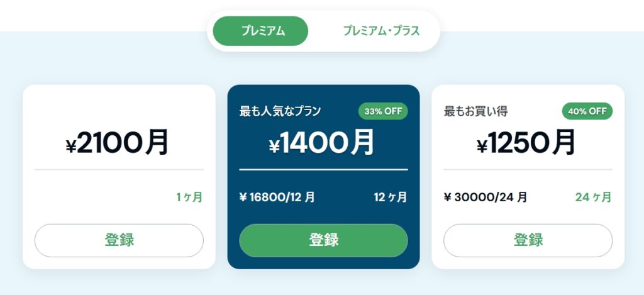644x295 pixels.
Task: Click the green 1ヶ月 duration label
Action: (x=189, y=198)
